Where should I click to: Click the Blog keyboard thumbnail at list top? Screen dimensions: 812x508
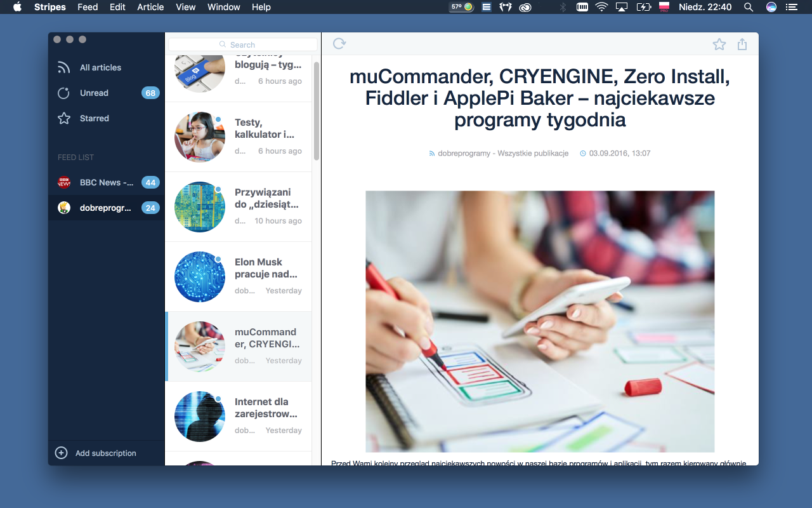tap(200, 74)
